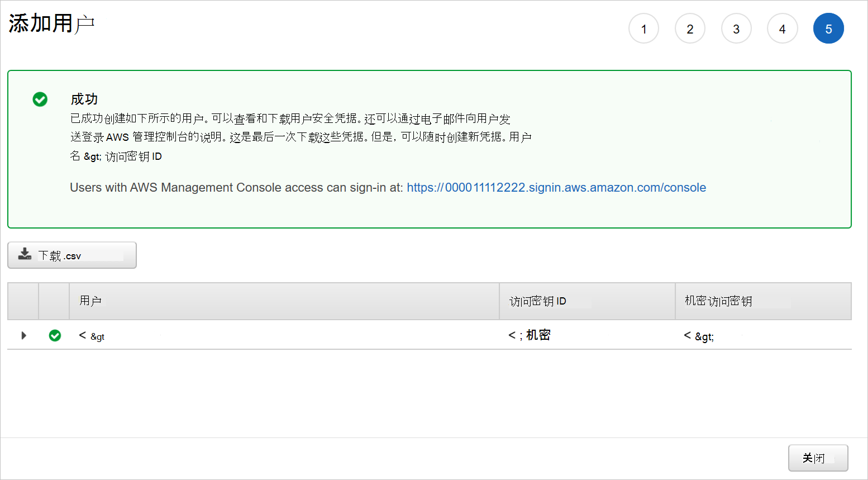Click the 添加用户 page title
This screenshot has width=868, height=480.
coord(51,23)
